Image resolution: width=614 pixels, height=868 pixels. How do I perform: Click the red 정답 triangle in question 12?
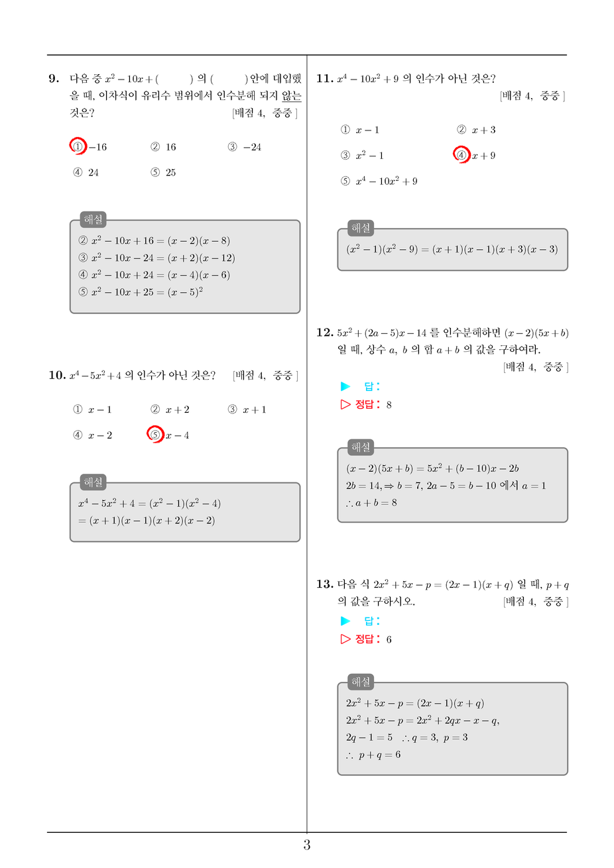point(345,404)
